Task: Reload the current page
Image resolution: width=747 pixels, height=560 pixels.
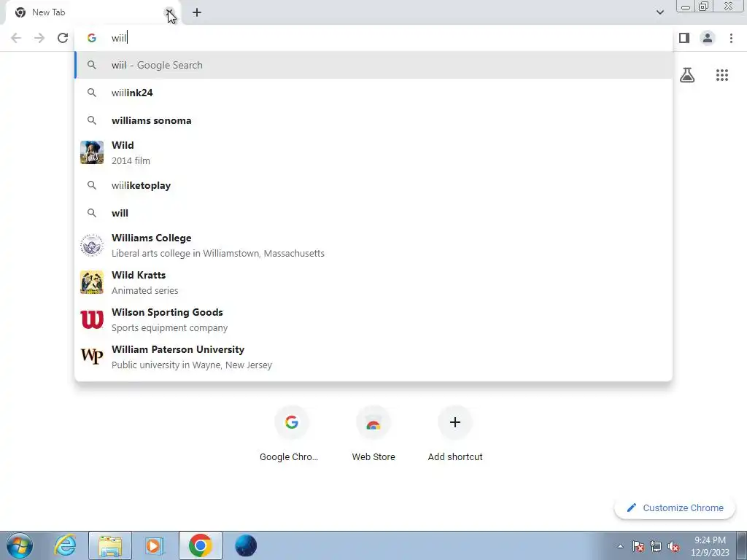Action: [x=63, y=38]
